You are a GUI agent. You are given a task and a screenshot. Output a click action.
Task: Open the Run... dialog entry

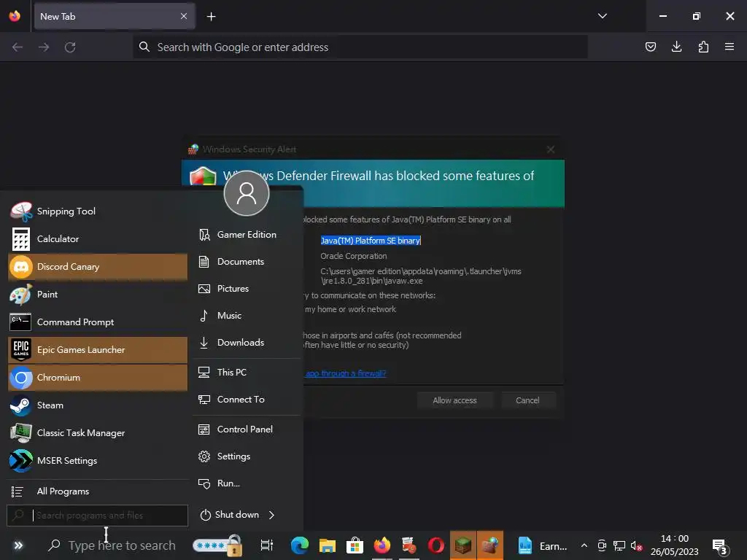(x=247, y=483)
